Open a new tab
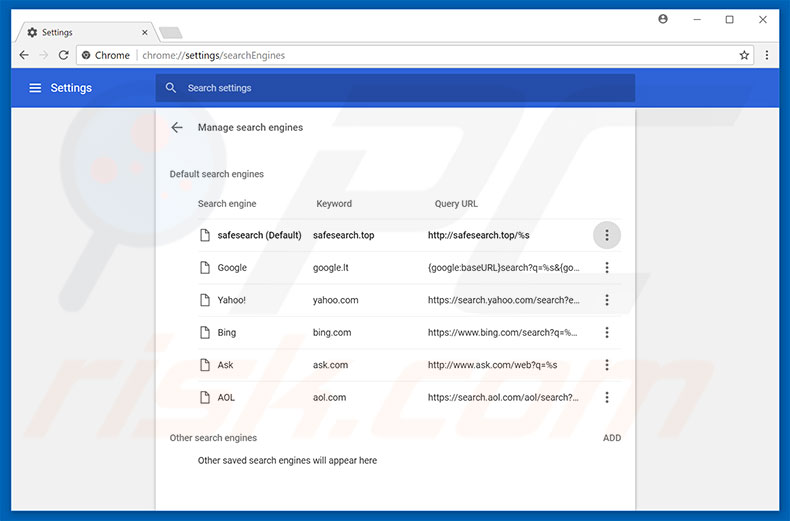This screenshot has width=790, height=521. [171, 33]
